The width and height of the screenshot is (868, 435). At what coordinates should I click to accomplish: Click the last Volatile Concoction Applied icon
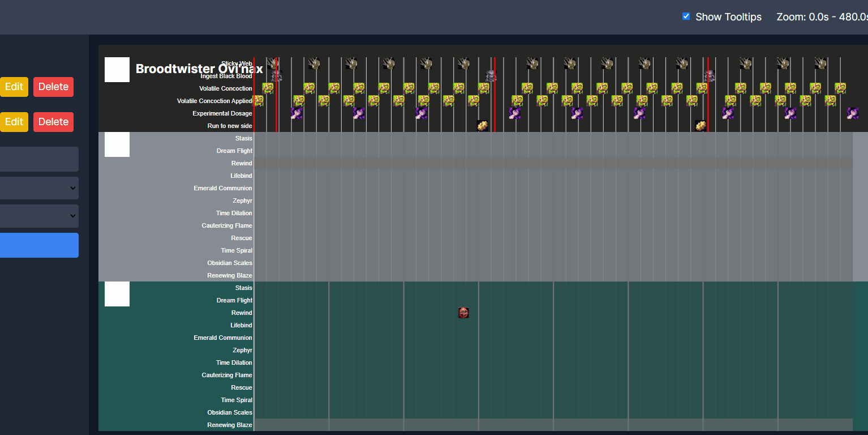pos(830,101)
